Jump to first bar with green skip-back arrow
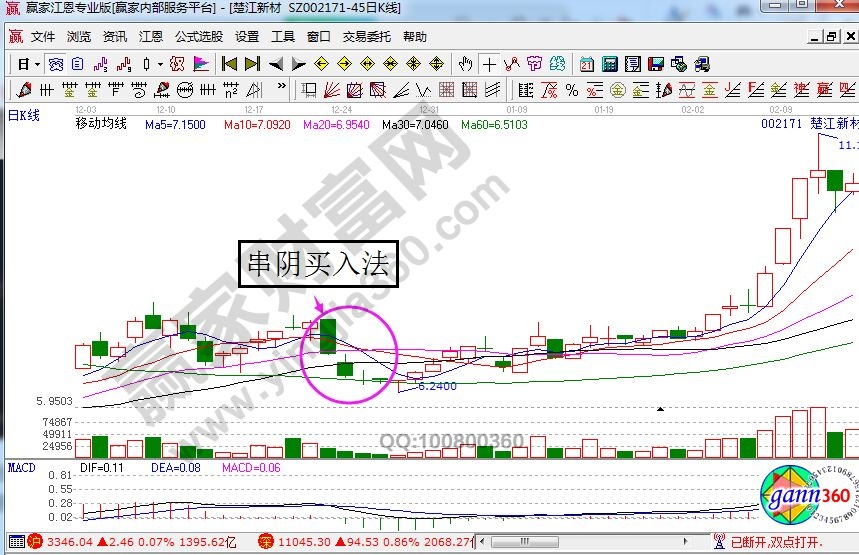The width and height of the screenshot is (859, 555). (x=229, y=64)
